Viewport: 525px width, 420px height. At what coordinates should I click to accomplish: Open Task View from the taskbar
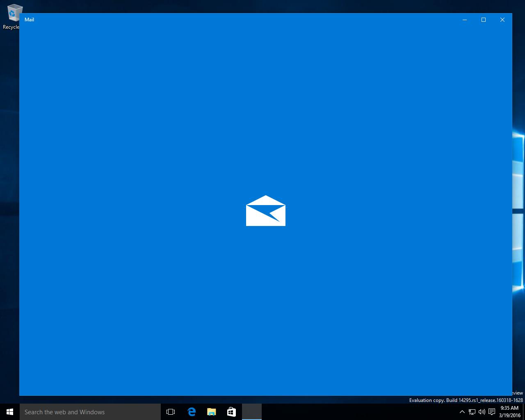(171, 412)
